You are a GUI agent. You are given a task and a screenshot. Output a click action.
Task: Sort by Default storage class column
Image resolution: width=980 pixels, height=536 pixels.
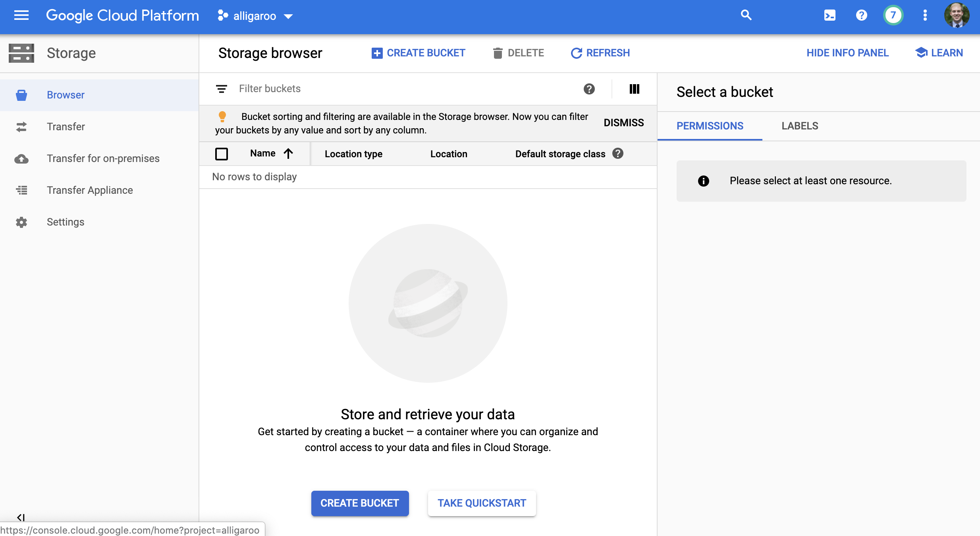pyautogui.click(x=560, y=154)
